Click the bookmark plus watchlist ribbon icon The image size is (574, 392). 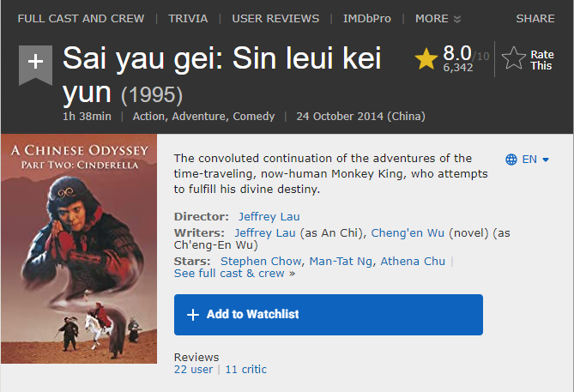(35, 63)
